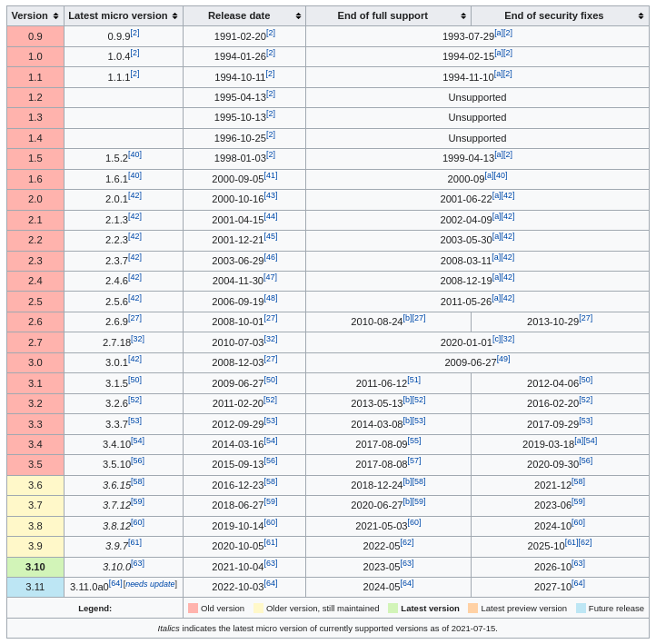Sort by Latest micro version arrows

click(x=174, y=16)
